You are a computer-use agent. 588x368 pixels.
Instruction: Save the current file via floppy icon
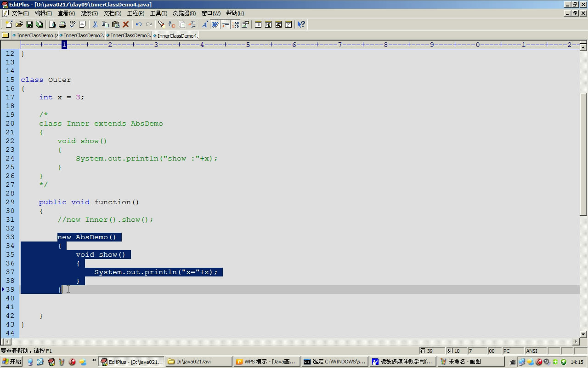pyautogui.click(x=29, y=24)
